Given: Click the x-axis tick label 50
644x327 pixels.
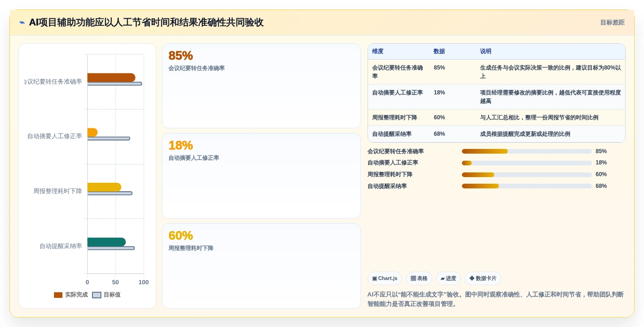Looking at the screenshot, I should (115, 282).
